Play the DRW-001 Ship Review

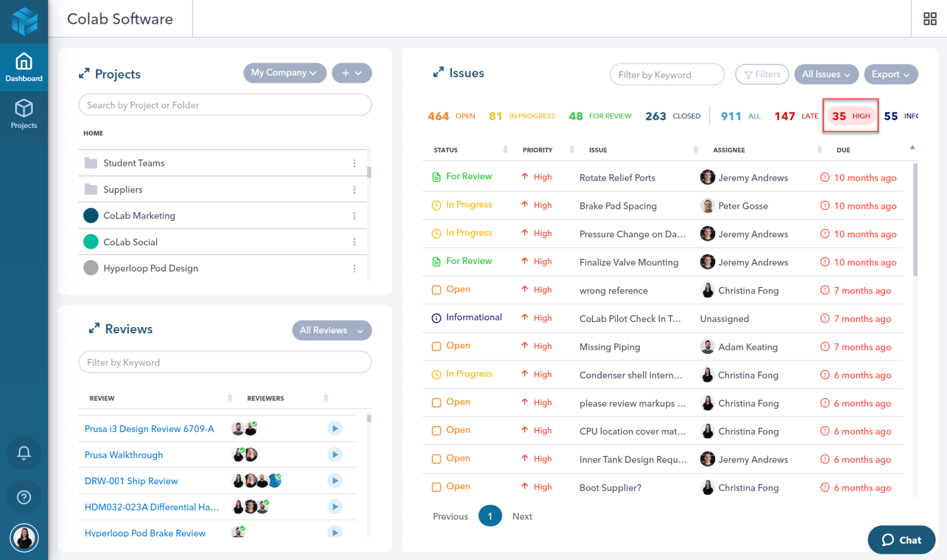pyautogui.click(x=335, y=481)
